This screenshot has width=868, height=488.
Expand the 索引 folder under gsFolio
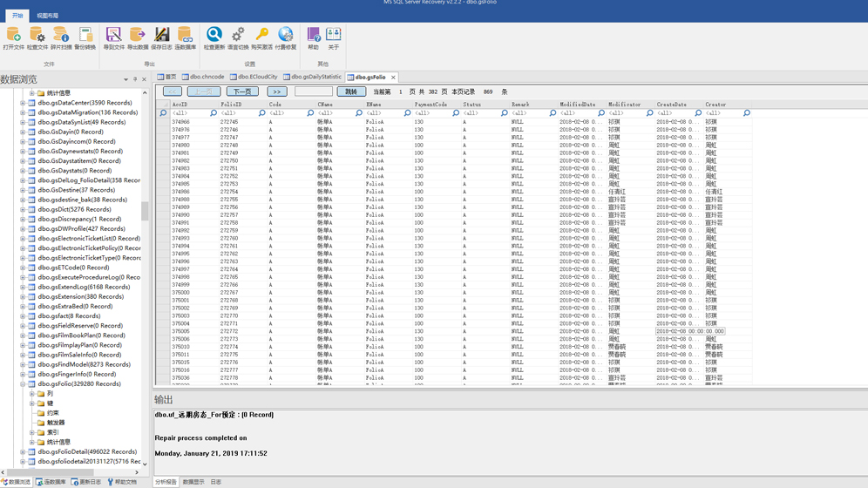click(32, 433)
